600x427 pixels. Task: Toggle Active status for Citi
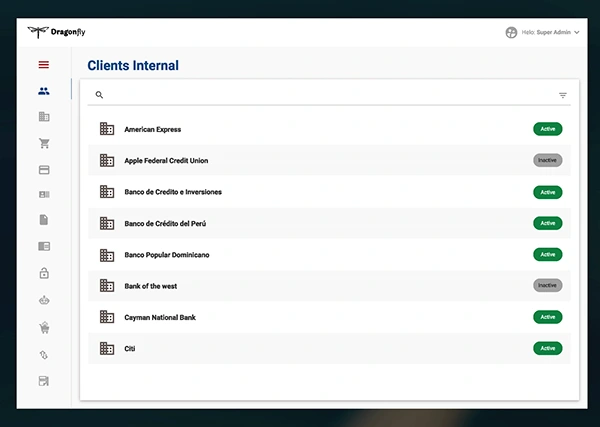coord(548,348)
